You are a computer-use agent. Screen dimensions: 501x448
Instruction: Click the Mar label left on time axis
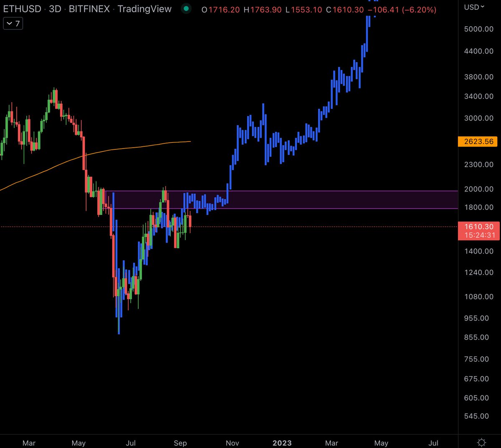[x=29, y=443]
